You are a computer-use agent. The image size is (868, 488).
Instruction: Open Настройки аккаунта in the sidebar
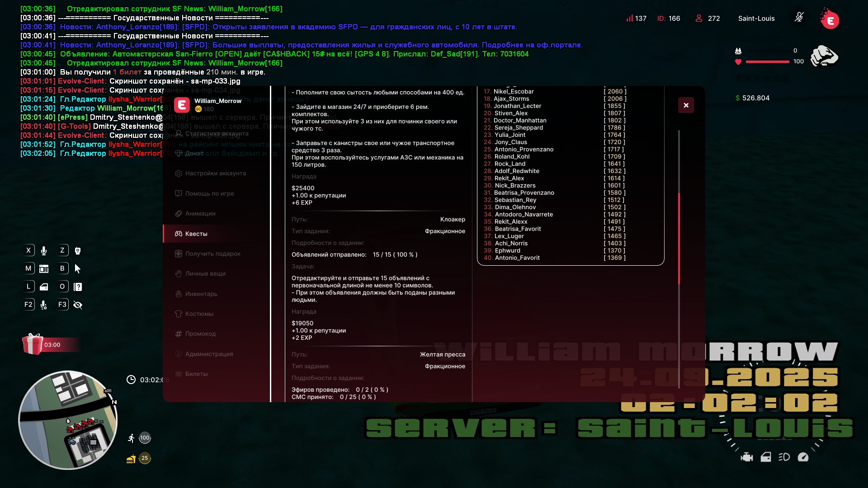click(x=215, y=174)
